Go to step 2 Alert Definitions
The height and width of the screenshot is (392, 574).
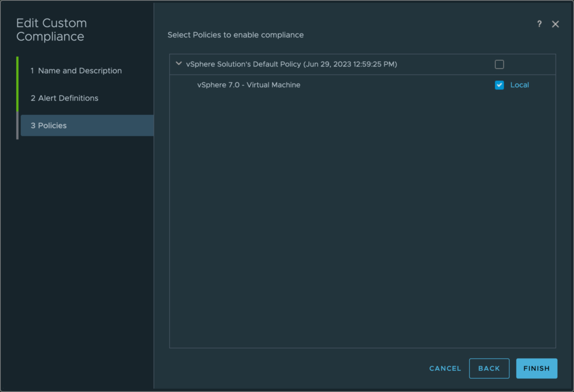click(64, 98)
